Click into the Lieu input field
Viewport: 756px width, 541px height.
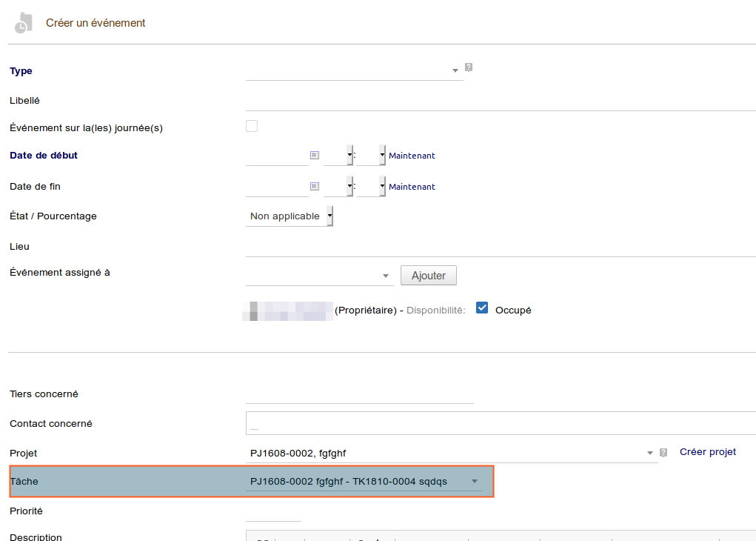[500, 247]
